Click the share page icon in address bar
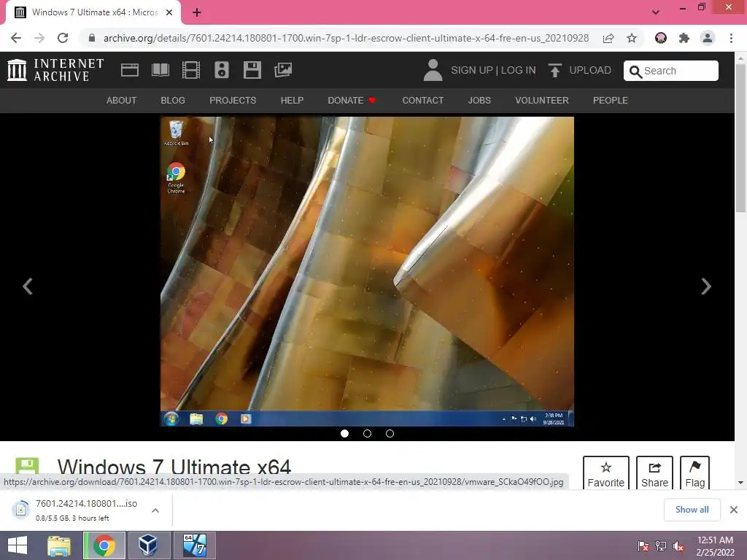The width and height of the screenshot is (747, 560). 608,38
